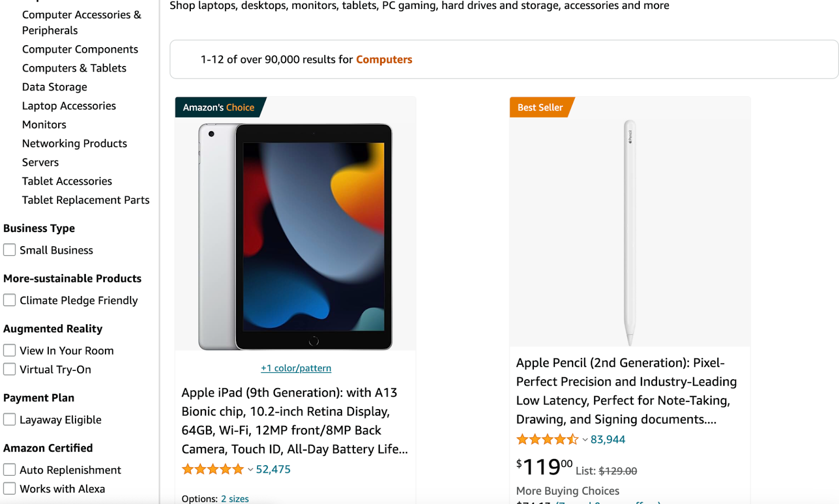Check Layaway Eligible payment option
This screenshot has height=504, width=839.
pyautogui.click(x=9, y=419)
